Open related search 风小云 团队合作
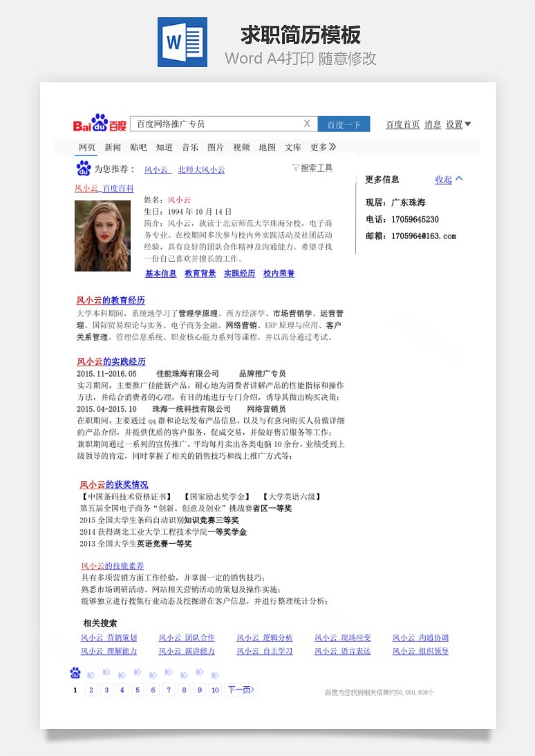 [x=187, y=638]
